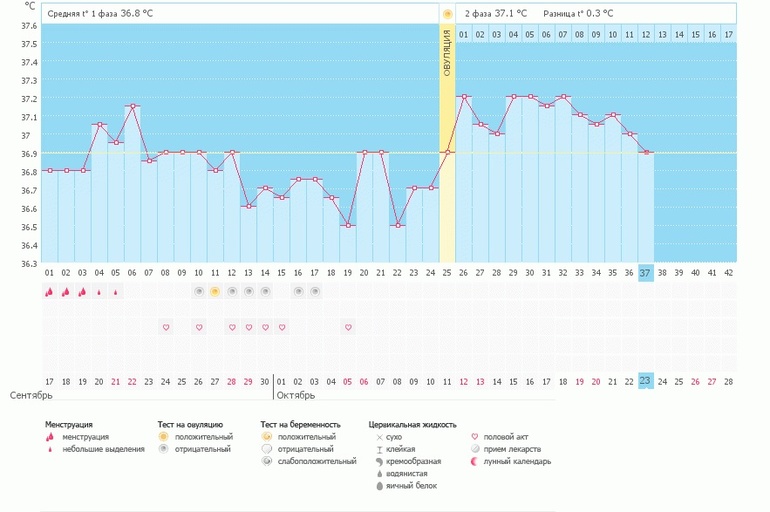Click the intercourse heart icon on cycle day 08

click(x=165, y=327)
